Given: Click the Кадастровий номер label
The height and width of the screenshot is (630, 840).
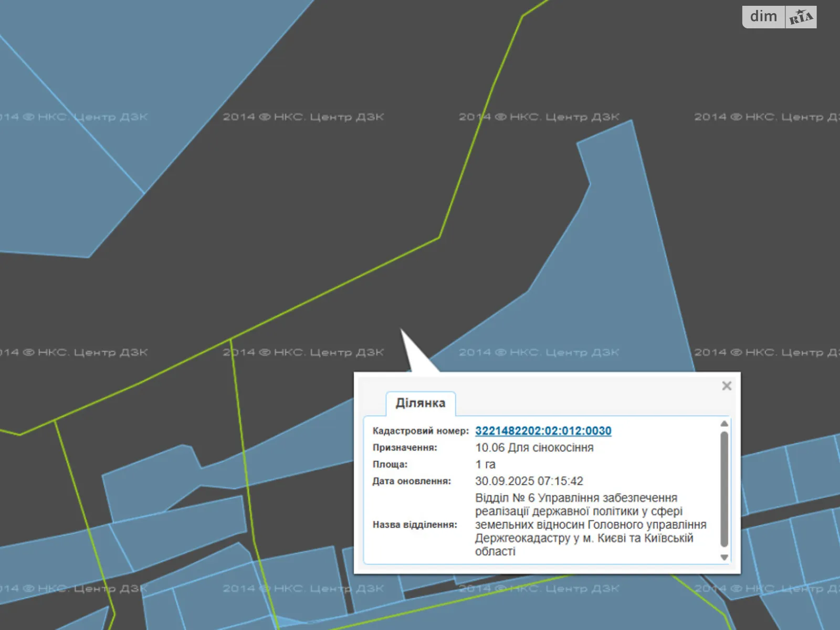Looking at the screenshot, I should tap(420, 431).
